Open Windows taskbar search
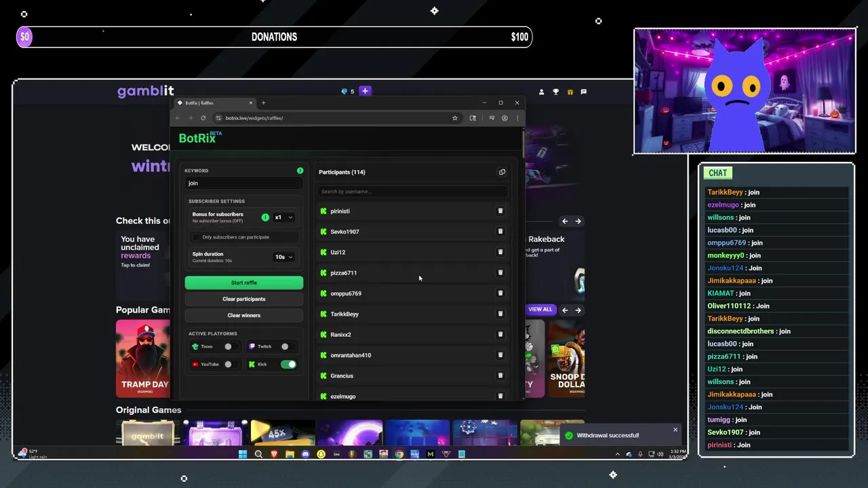The height and width of the screenshot is (488, 868). [258, 454]
